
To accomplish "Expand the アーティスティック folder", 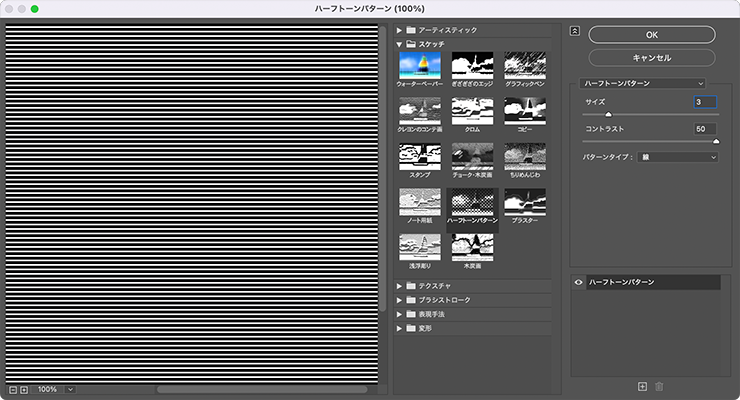I will click(x=400, y=30).
